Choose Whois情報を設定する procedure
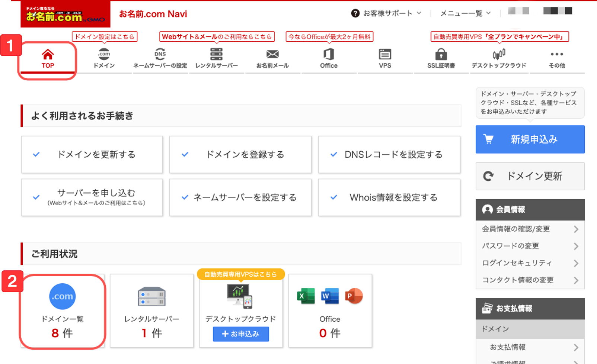597x364 pixels. (x=389, y=197)
